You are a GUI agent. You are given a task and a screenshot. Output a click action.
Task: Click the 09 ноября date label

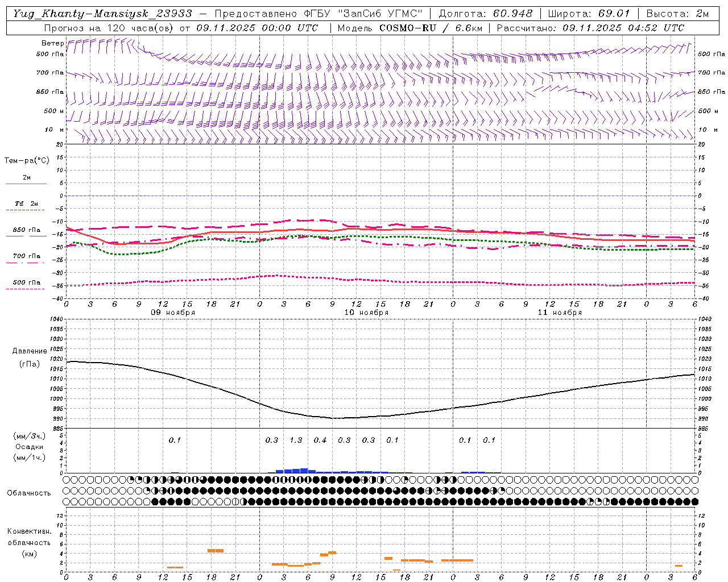point(173,313)
